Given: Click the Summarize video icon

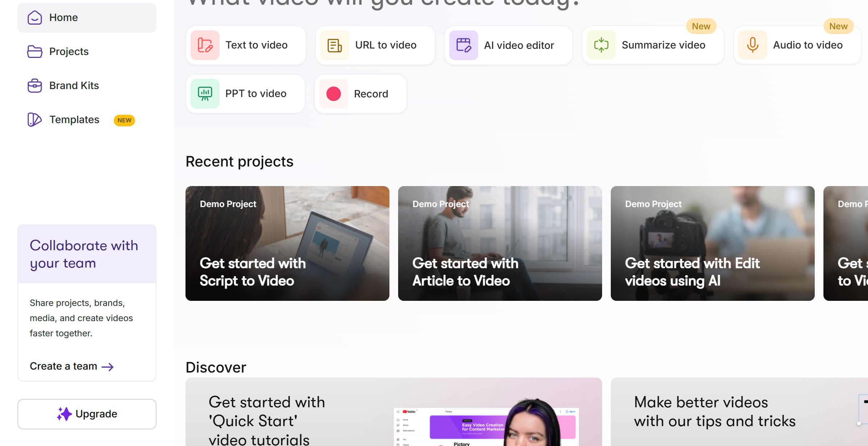Looking at the screenshot, I should 601,45.
